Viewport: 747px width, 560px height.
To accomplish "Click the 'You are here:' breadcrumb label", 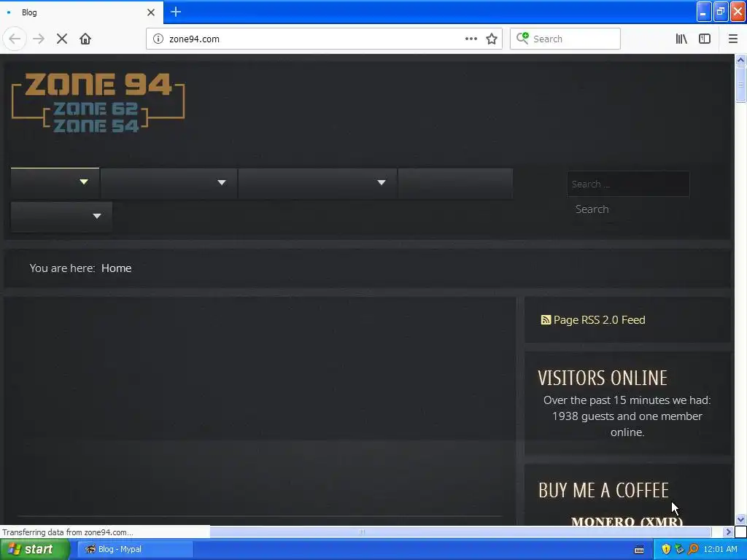I will [x=62, y=268].
